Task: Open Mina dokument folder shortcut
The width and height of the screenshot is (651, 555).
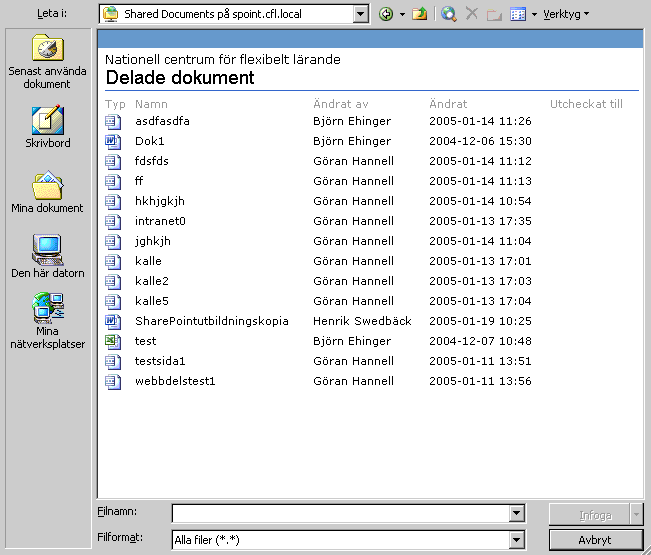Action: pos(47,192)
